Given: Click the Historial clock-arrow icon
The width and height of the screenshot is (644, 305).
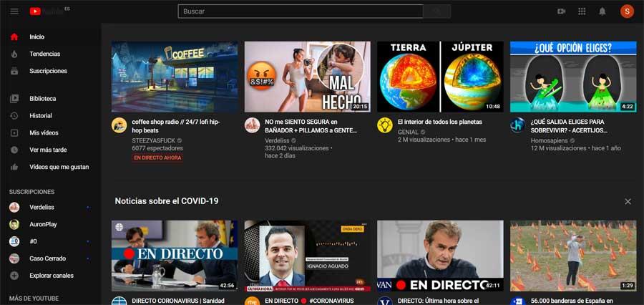Looking at the screenshot, I should click(14, 115).
